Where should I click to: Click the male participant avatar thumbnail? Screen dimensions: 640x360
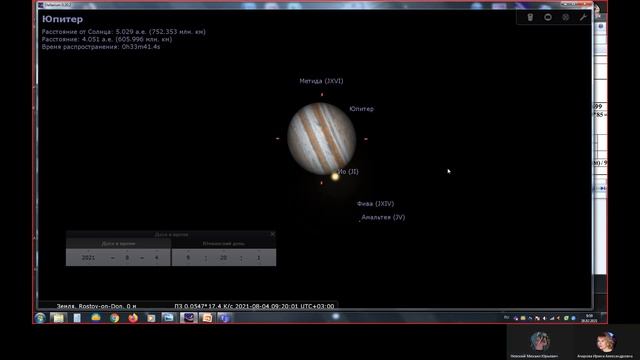pos(539,342)
